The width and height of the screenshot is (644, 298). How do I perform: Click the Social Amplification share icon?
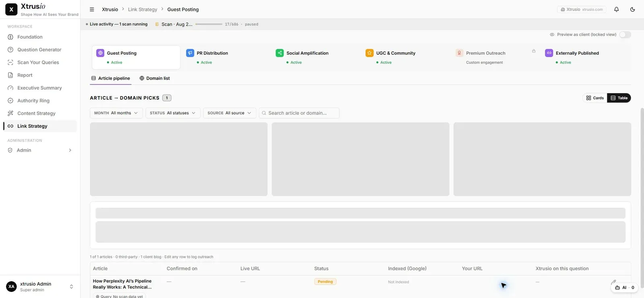280,53
